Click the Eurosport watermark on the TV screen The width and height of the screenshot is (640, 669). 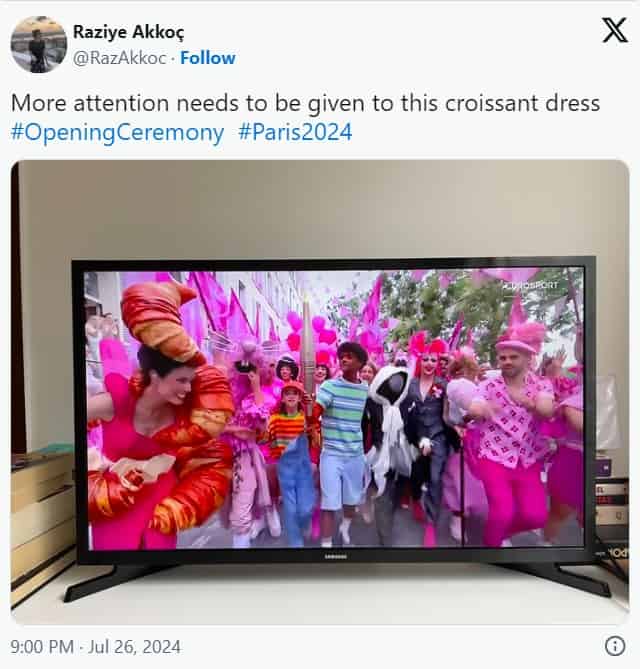[530, 285]
